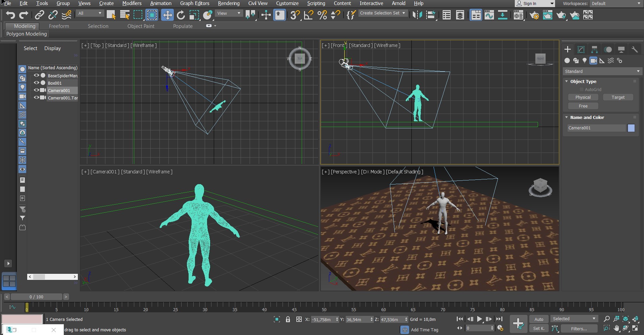Activate the Select and Link tool
Image resolution: width=644 pixels, height=335 pixels.
40,15
